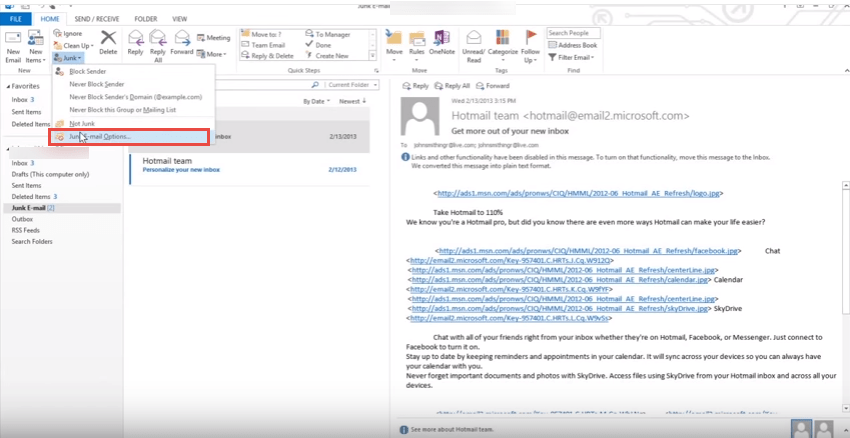
Task: Click the Search People field
Action: point(573,33)
